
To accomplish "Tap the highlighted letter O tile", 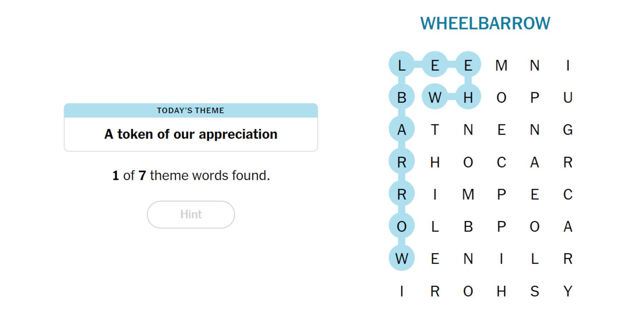I will click(401, 226).
